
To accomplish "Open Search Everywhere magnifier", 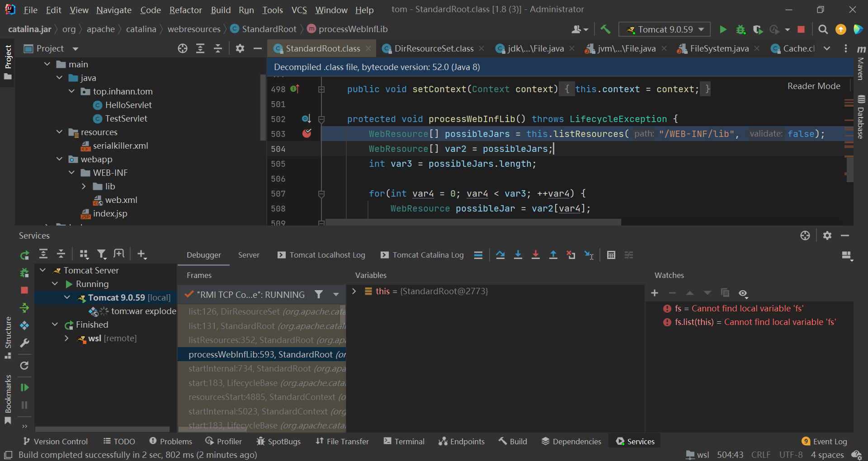I will (823, 29).
